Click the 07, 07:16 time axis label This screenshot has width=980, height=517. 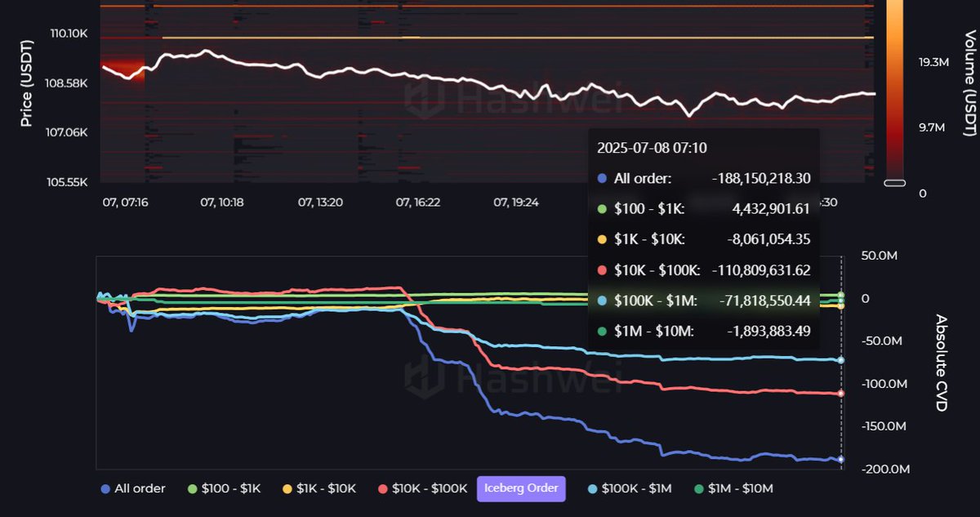[125, 201]
